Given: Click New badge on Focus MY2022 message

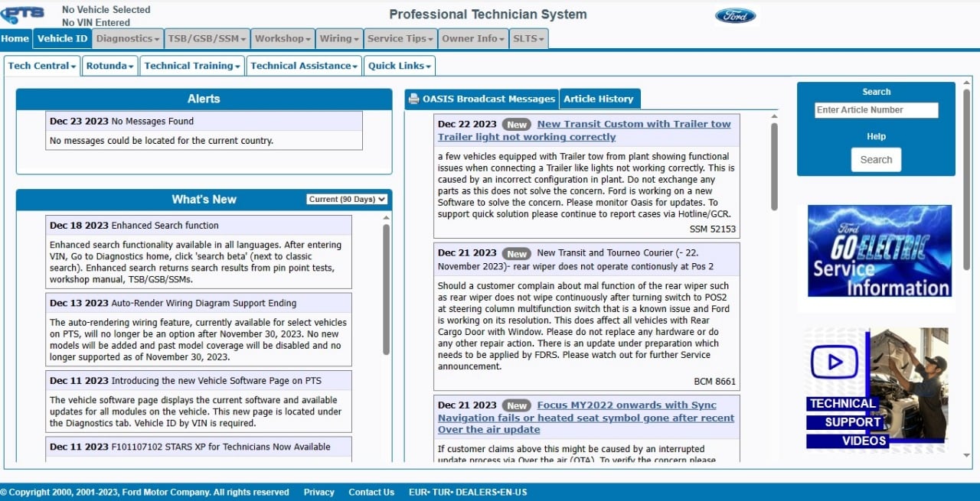Looking at the screenshot, I should (517, 405).
